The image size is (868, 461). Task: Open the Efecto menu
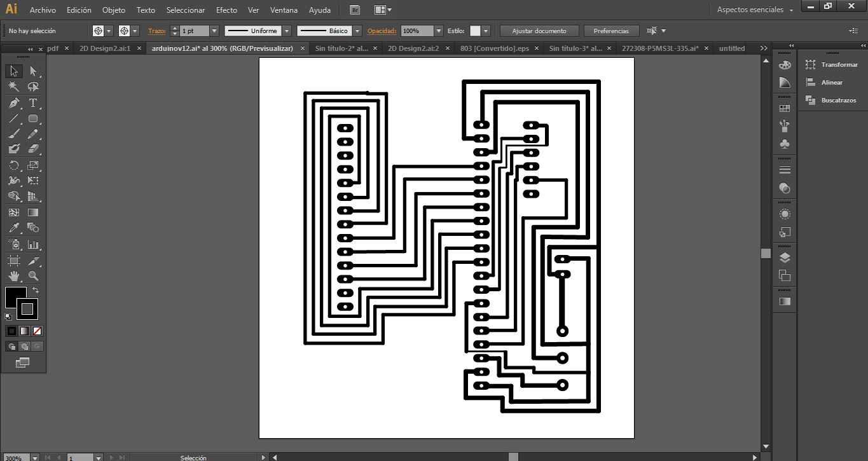click(x=226, y=10)
